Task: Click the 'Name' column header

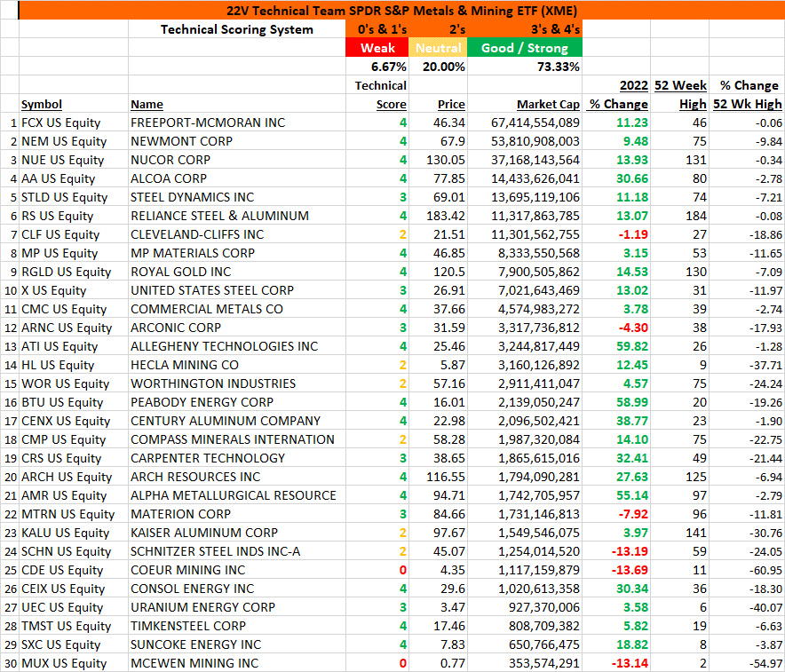Action: (147, 104)
